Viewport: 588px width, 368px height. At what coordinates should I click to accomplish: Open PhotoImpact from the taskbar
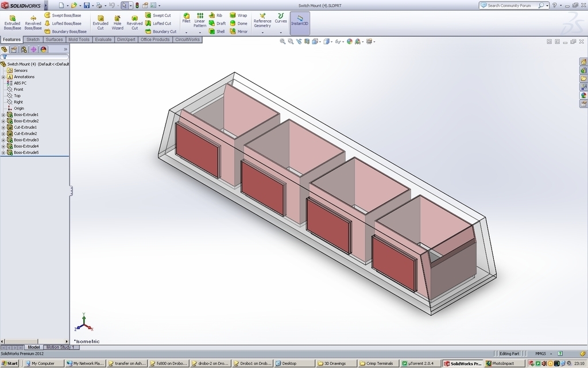click(498, 363)
